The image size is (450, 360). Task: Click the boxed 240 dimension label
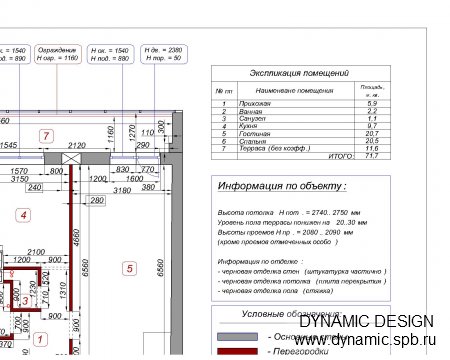(35, 188)
